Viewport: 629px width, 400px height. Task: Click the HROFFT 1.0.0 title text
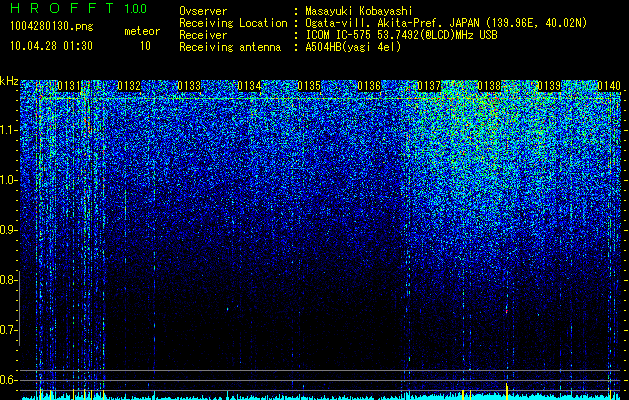[x=79, y=8]
